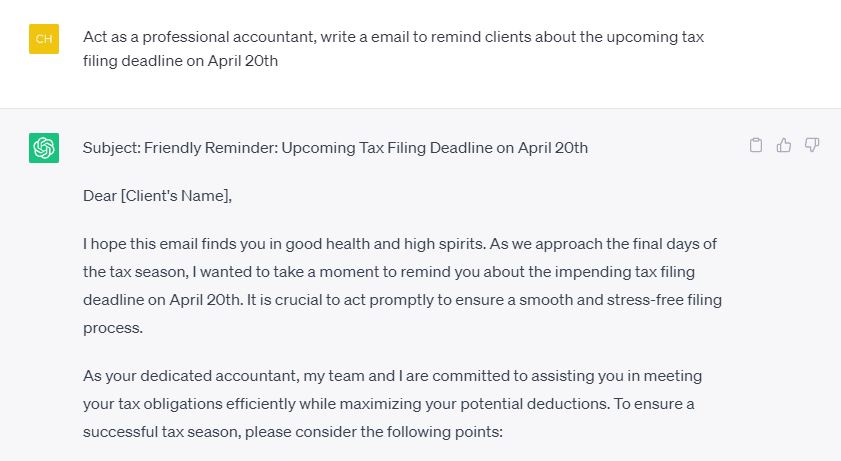Click the "Dear [Client's Name]," greeting line
The height and width of the screenshot is (461, 841).
tap(157, 196)
